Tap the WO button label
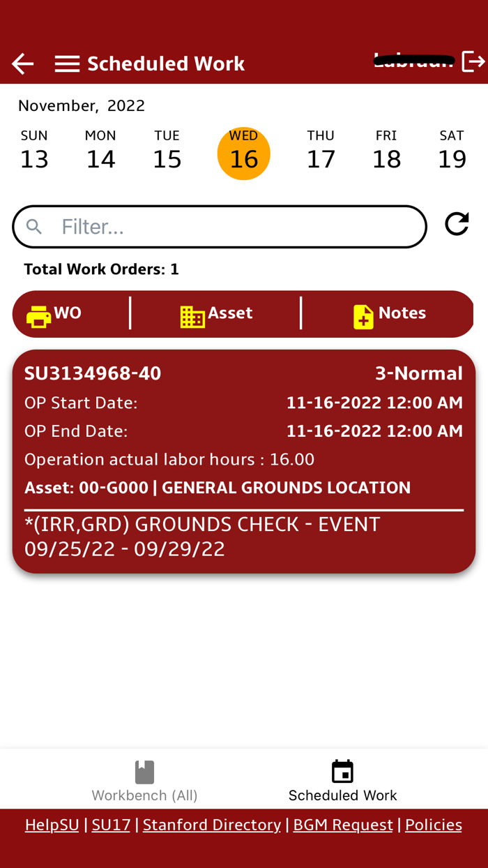Viewport: 488px width, 868px height. [x=68, y=313]
